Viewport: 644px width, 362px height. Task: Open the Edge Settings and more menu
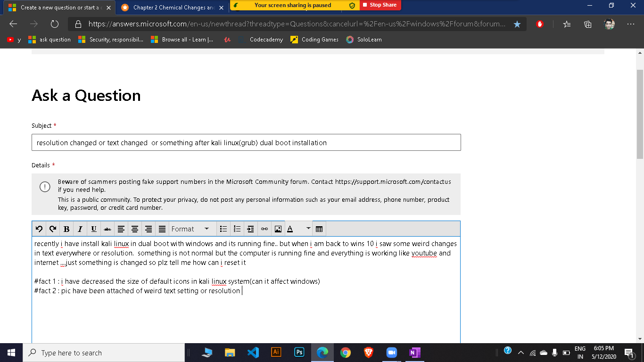[631, 24]
